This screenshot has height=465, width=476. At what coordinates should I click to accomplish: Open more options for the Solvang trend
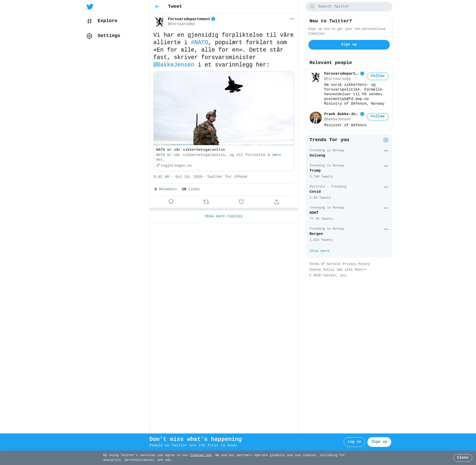click(x=386, y=151)
